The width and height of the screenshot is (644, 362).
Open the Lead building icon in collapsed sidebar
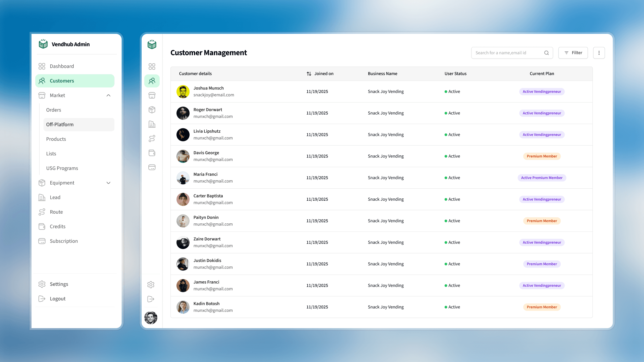(152, 124)
